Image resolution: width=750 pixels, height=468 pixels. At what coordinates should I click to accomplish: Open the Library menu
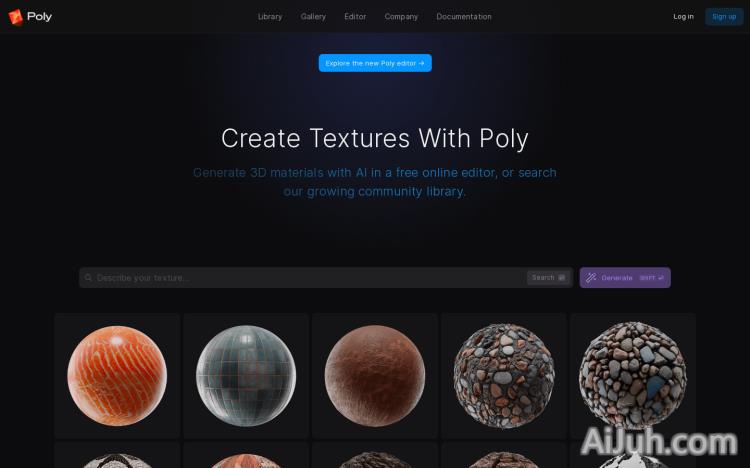coord(270,16)
